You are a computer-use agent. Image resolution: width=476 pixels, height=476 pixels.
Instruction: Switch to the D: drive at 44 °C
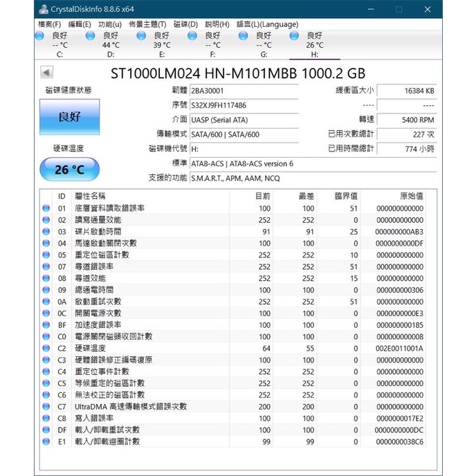pyautogui.click(x=110, y=44)
